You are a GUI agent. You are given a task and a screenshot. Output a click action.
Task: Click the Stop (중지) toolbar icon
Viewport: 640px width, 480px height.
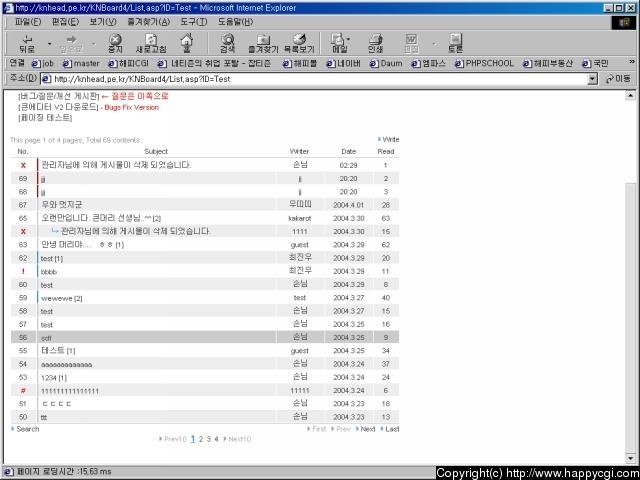(x=115, y=43)
